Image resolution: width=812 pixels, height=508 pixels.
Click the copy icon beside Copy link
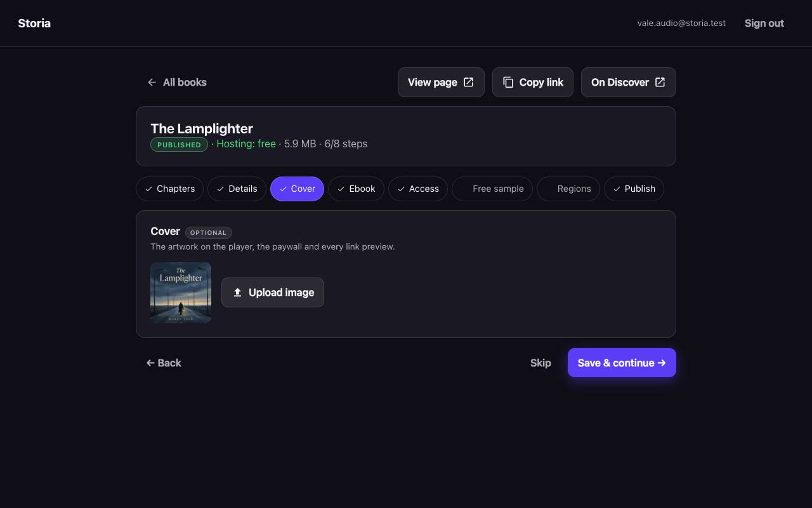click(508, 83)
